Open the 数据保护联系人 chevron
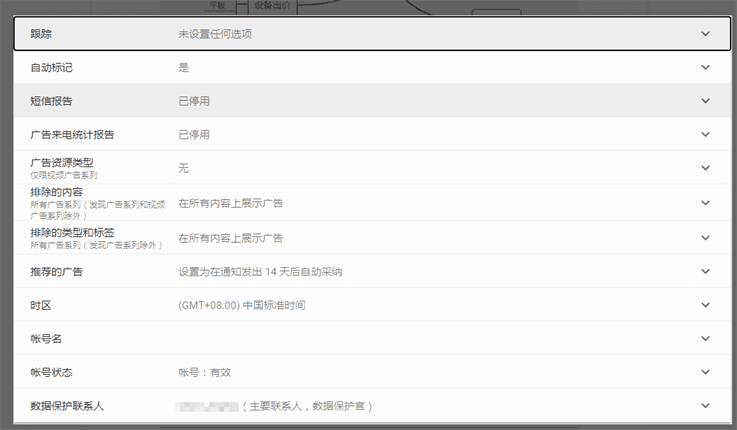737x430 pixels. click(705, 406)
